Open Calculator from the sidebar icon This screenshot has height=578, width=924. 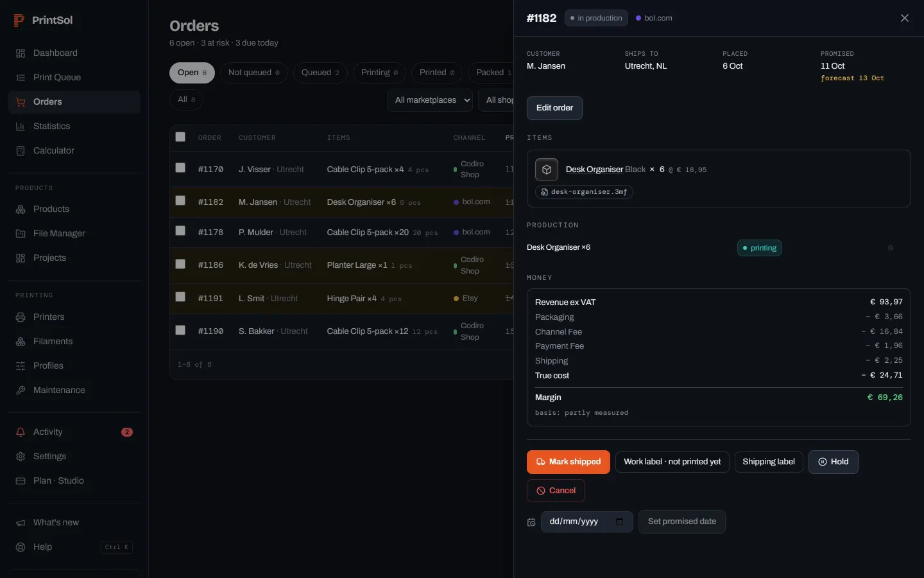pos(21,151)
